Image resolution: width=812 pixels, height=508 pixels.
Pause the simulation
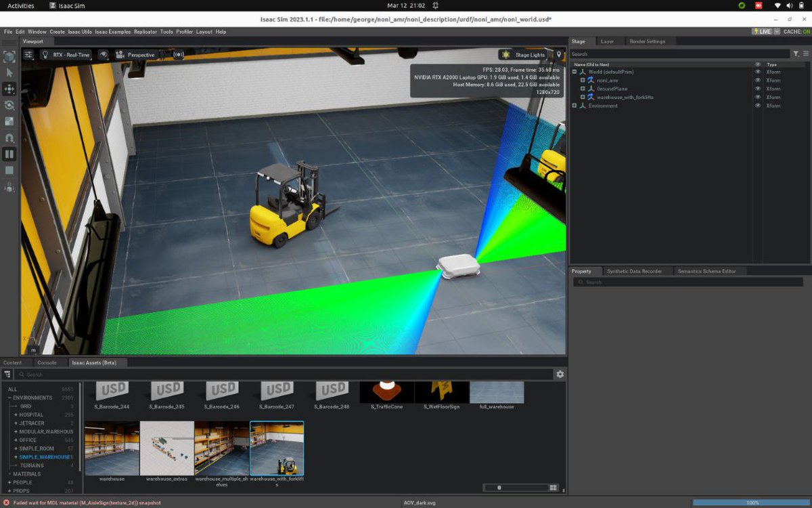(9, 154)
